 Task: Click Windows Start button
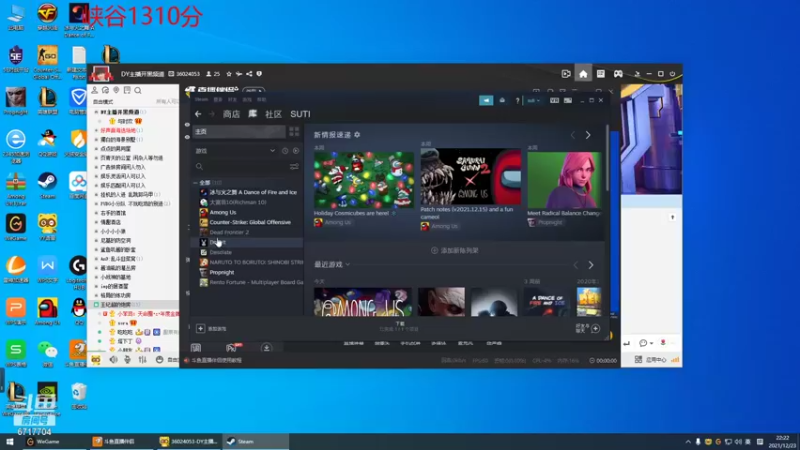pyautogui.click(x=10, y=441)
